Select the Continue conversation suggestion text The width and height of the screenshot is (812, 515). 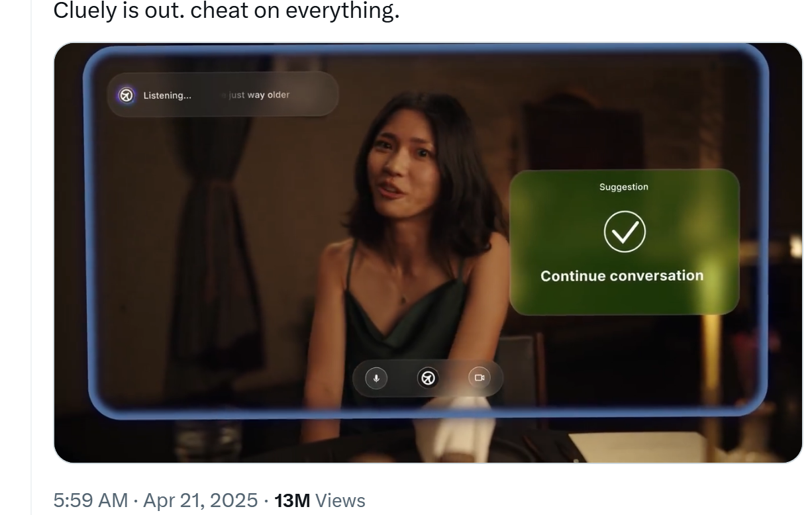tap(622, 276)
